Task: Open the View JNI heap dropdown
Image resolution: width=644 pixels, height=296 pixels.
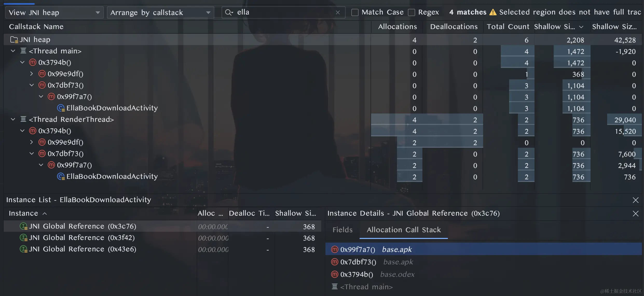Action: (x=54, y=12)
